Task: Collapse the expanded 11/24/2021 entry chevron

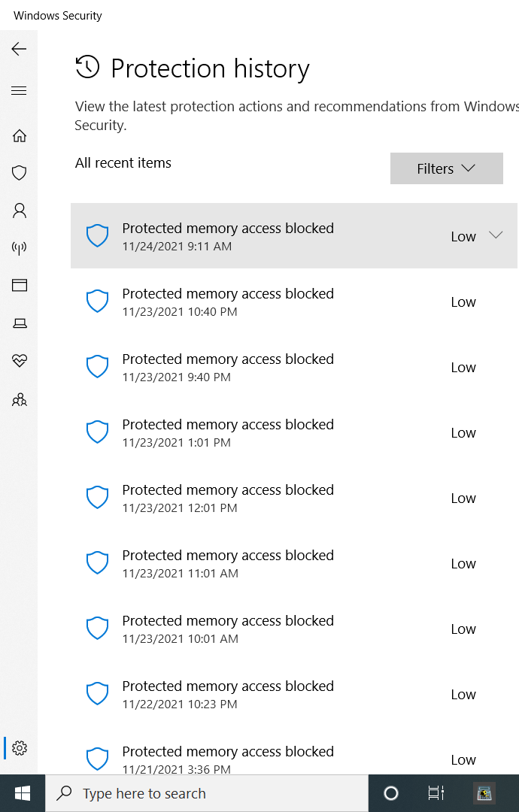Action: (496, 235)
